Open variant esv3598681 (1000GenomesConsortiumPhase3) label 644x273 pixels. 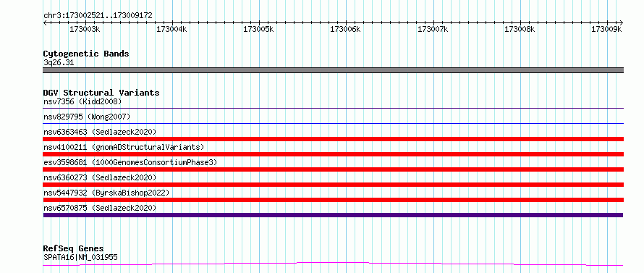130,162
